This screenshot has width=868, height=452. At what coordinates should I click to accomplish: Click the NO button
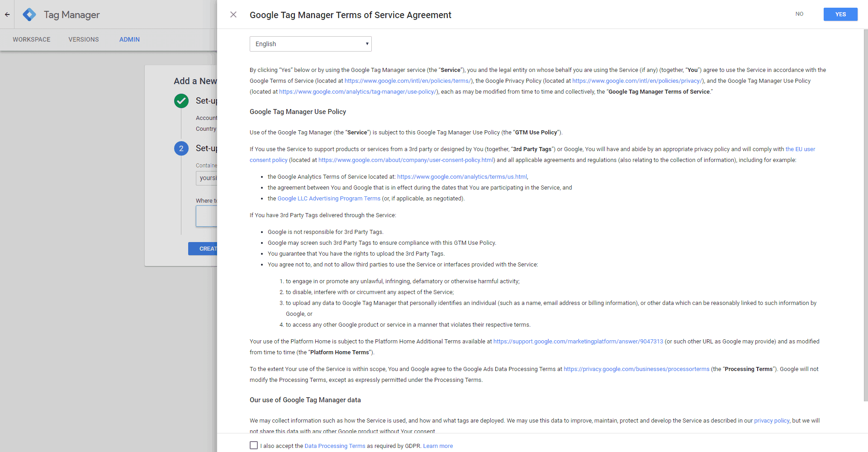799,14
